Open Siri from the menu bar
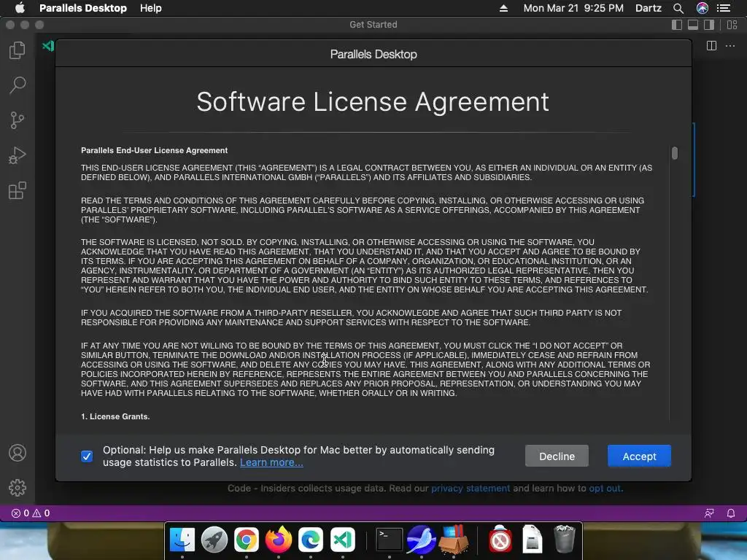Screen dimensions: 747x560 coord(703,8)
